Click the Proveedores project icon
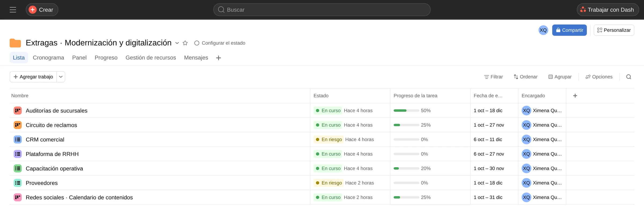The width and height of the screenshot is (644, 209). pyautogui.click(x=18, y=183)
